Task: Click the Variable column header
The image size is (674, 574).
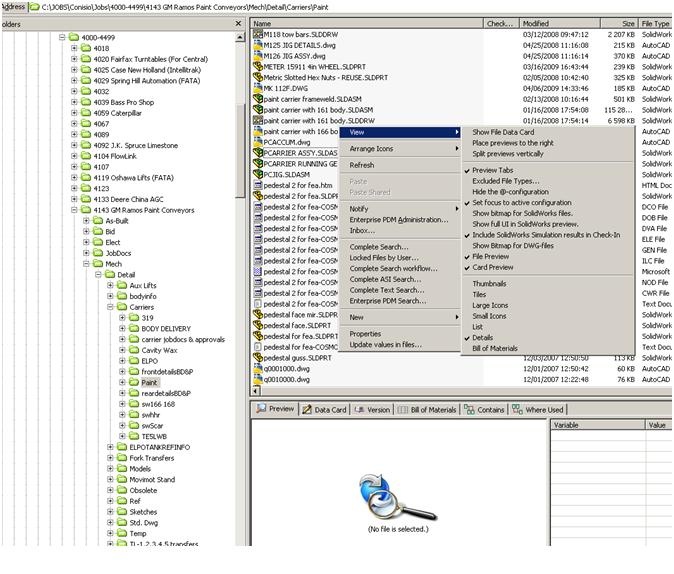Action: point(598,424)
